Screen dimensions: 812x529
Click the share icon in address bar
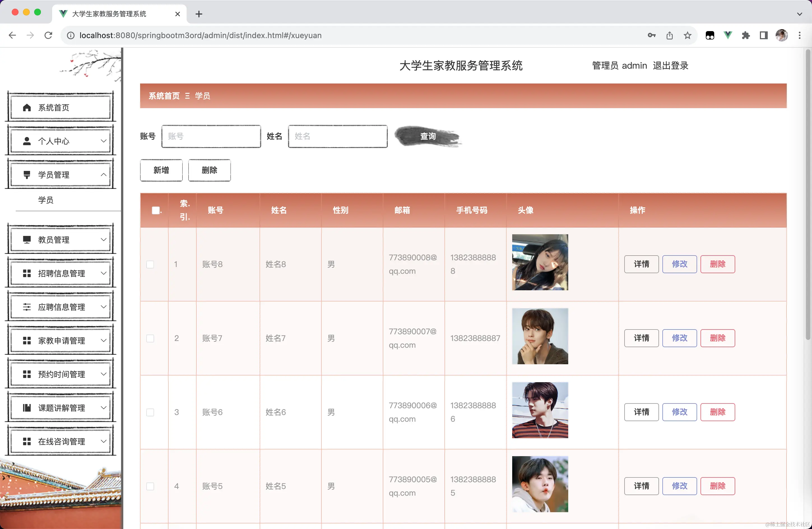[x=669, y=36]
